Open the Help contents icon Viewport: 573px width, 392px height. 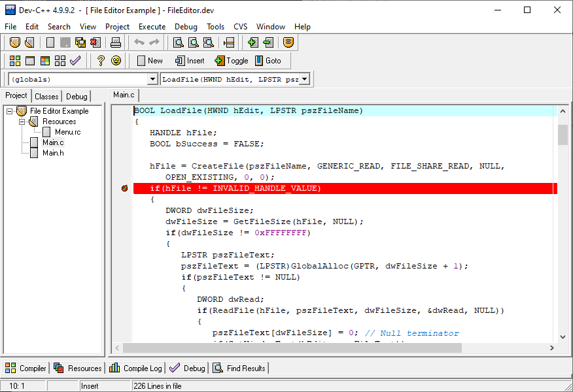tap(100, 60)
